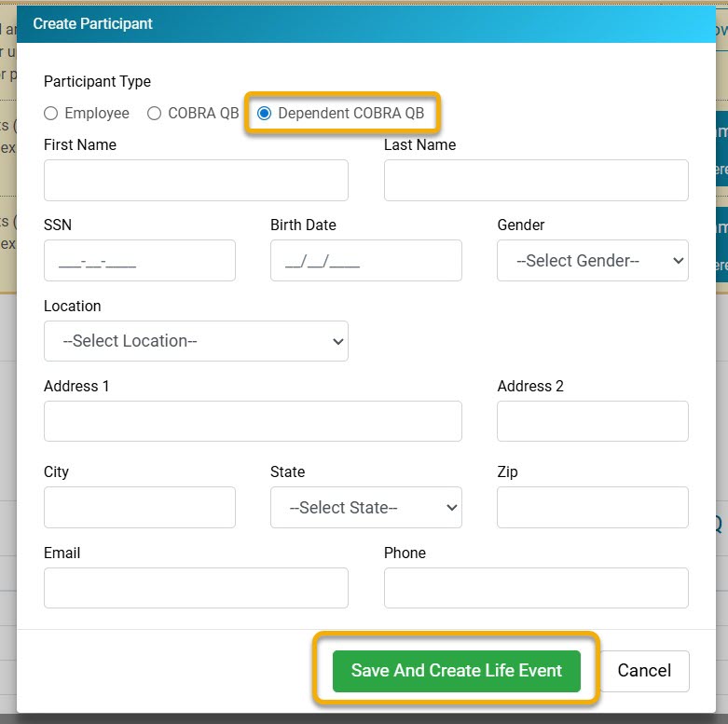Click into the SSN field
The width and height of the screenshot is (728, 724).
(x=139, y=261)
